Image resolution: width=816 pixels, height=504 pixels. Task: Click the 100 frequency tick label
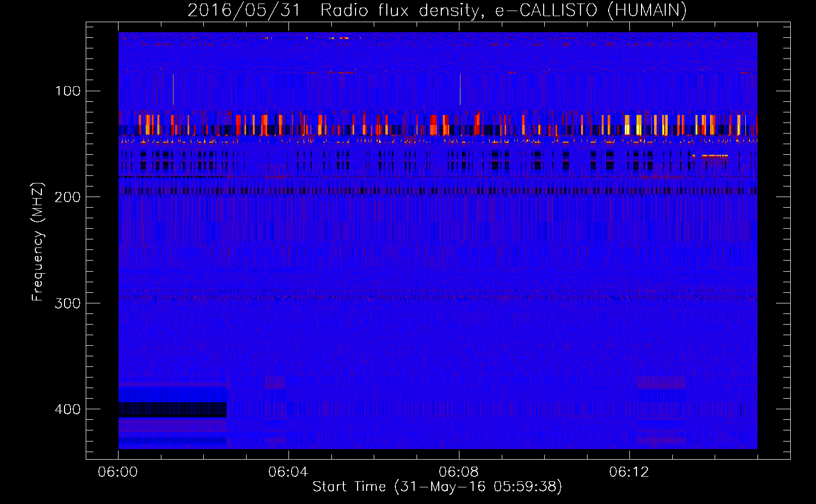(68, 91)
